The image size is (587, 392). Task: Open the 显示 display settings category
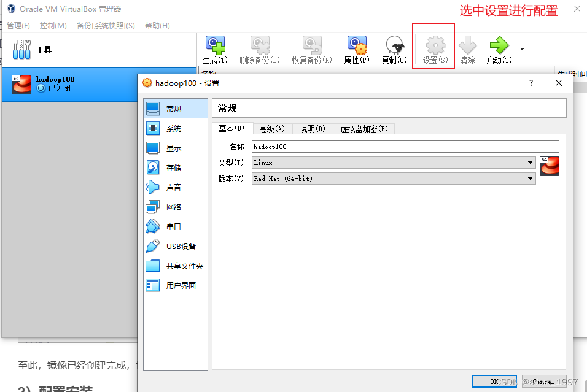click(176, 148)
